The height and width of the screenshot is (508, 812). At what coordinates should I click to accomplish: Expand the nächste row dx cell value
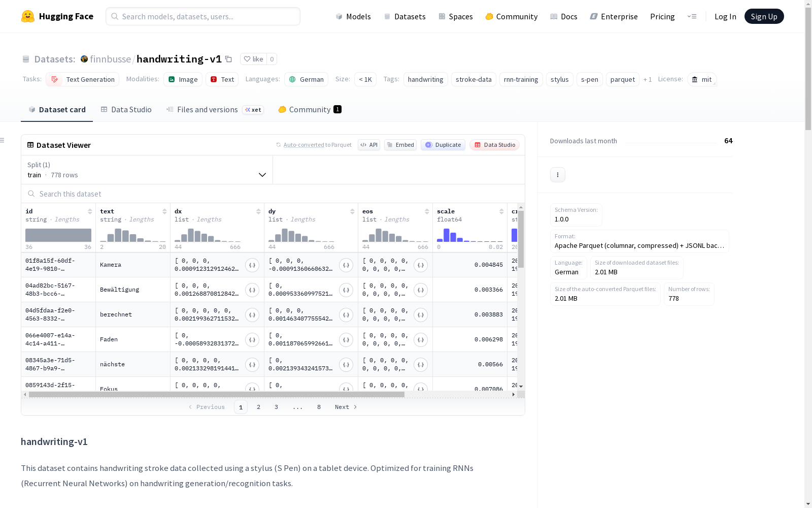(x=252, y=365)
